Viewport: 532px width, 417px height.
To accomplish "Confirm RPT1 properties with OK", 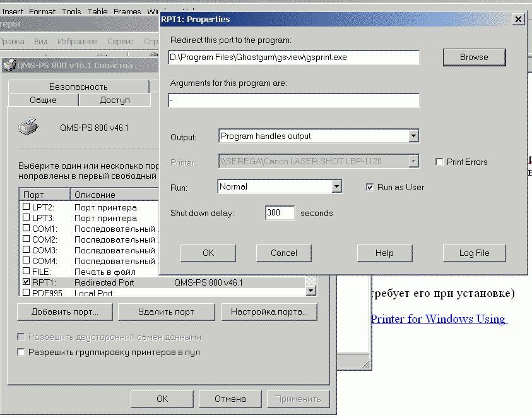I will [208, 253].
